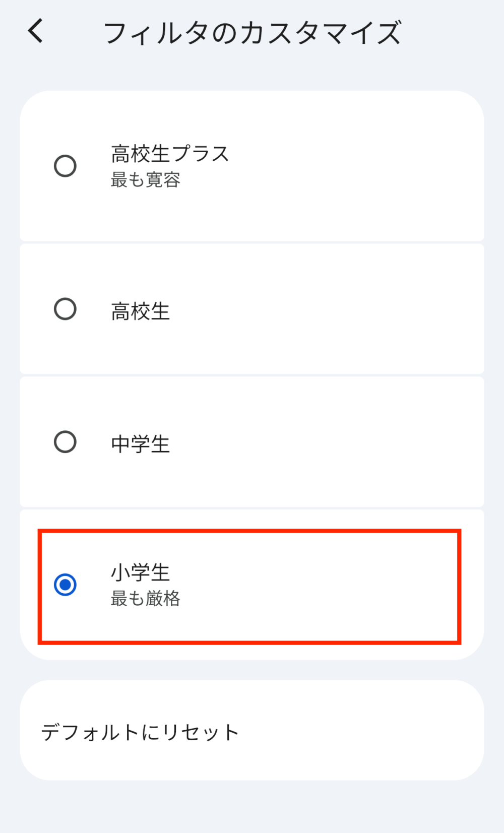Click the empty radio circle beside 中学生
The image size is (504, 833).
tap(65, 442)
